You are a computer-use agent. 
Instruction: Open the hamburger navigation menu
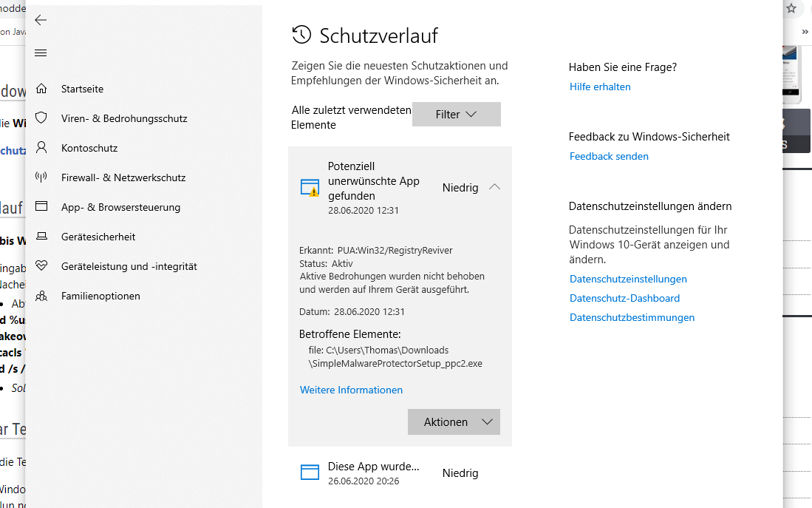tap(41, 53)
